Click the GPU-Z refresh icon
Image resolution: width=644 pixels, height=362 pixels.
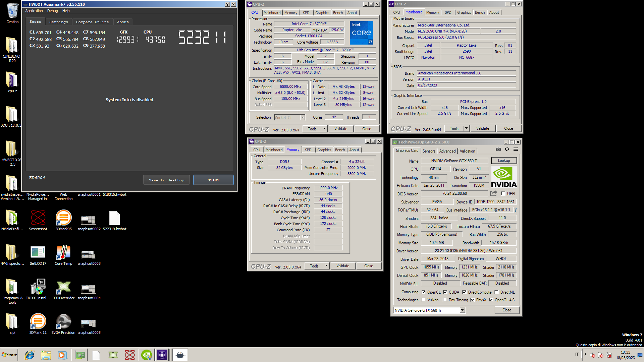click(507, 149)
